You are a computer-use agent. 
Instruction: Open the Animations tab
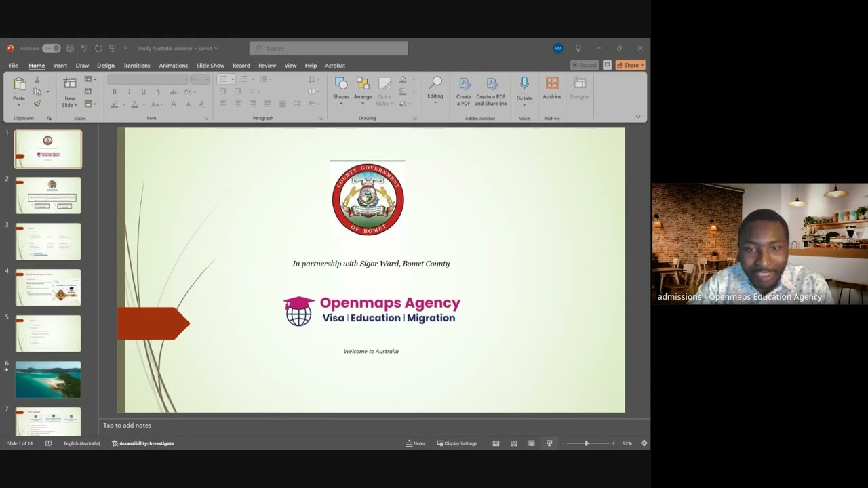pyautogui.click(x=173, y=66)
